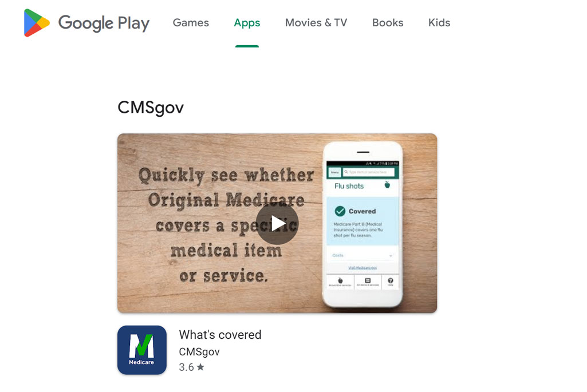This screenshot has width=587, height=392.
Task: Switch to the Kids tab
Action: tap(439, 23)
